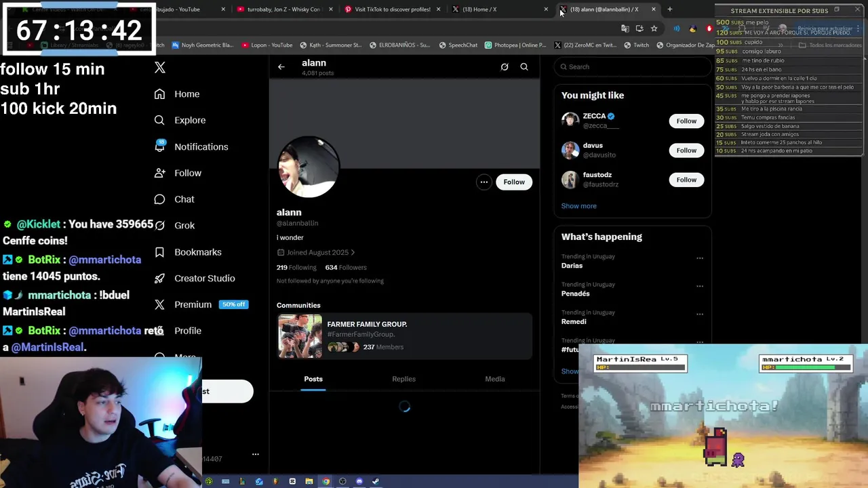The height and width of the screenshot is (488, 868).
Task: Open Grok in the X sidebar
Action: (174, 226)
